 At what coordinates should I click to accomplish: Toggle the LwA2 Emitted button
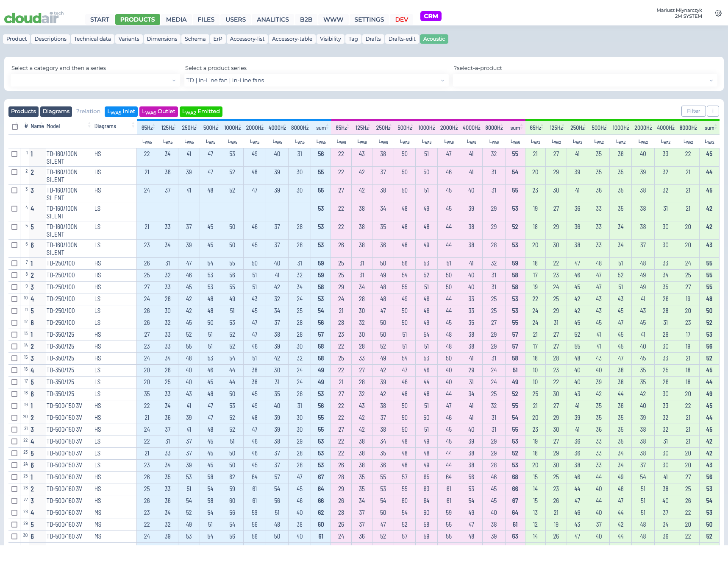pyautogui.click(x=201, y=112)
